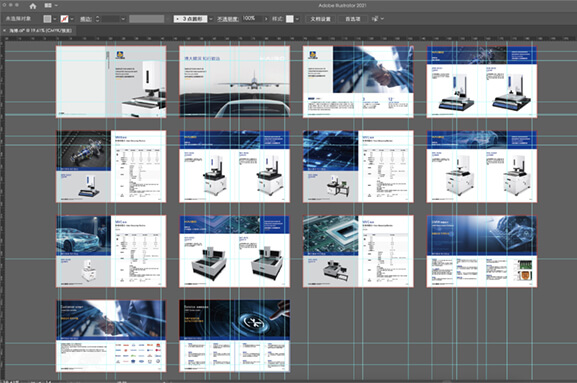The image size is (577, 383).
Task: Click the Stroke color swatch with red slash
Action: tap(64, 19)
